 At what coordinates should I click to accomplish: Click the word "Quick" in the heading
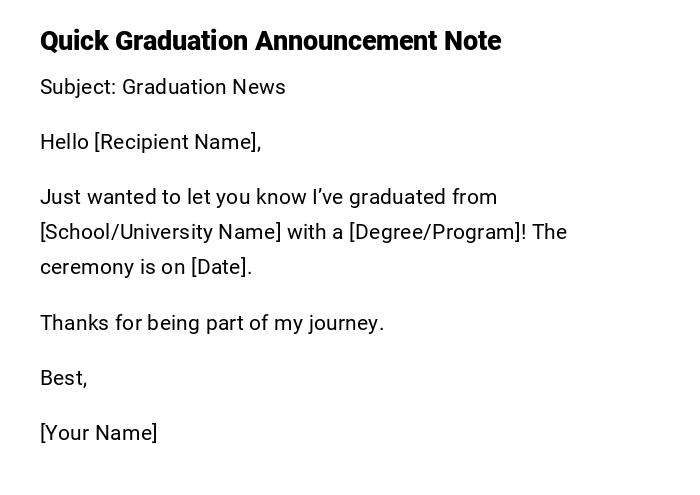coord(74,41)
